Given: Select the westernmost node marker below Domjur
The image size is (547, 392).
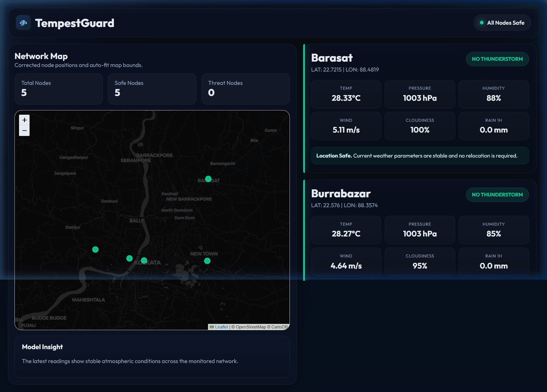Looking at the screenshot, I should [95, 250].
